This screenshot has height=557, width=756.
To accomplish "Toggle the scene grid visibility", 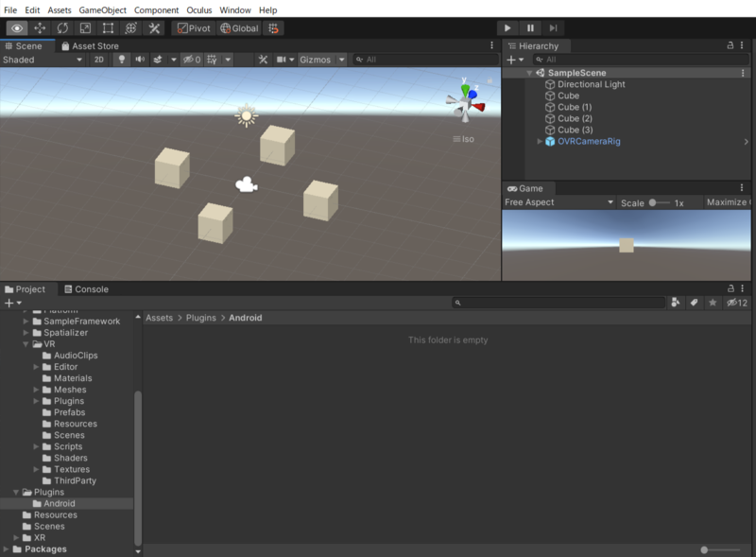I will coord(212,60).
